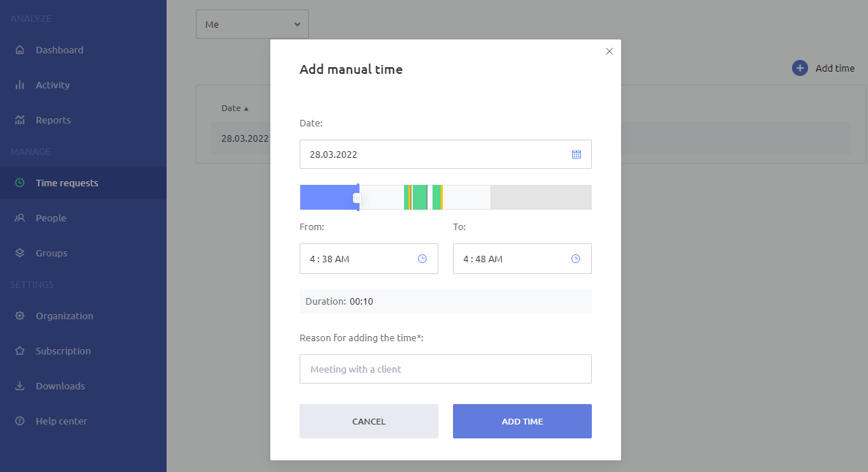Click the Help center question icon

[20, 421]
